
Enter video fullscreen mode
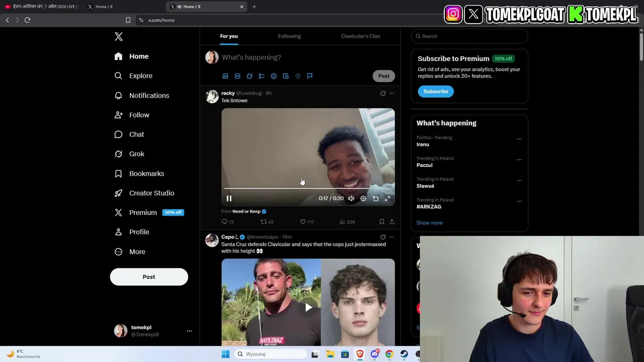[x=387, y=199]
